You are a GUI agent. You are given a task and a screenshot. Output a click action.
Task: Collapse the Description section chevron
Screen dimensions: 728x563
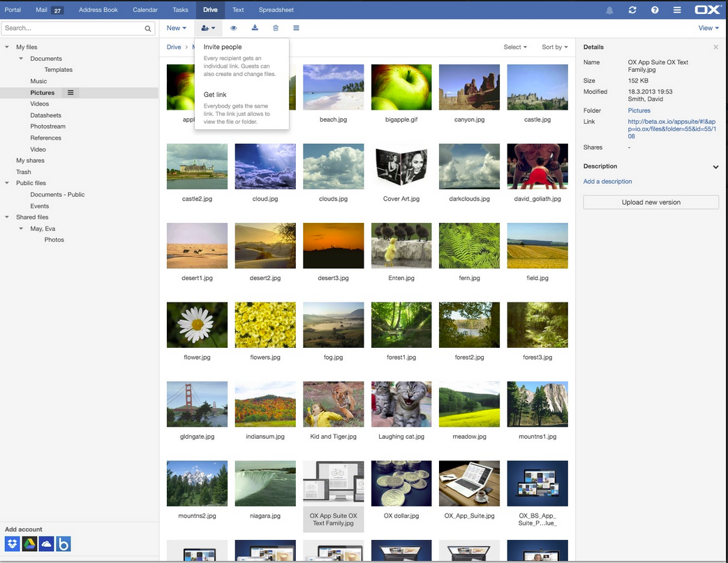click(715, 167)
